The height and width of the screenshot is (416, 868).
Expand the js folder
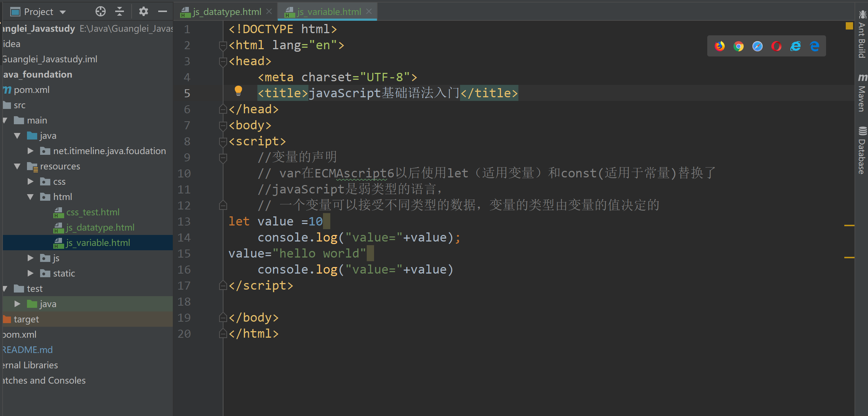31,258
